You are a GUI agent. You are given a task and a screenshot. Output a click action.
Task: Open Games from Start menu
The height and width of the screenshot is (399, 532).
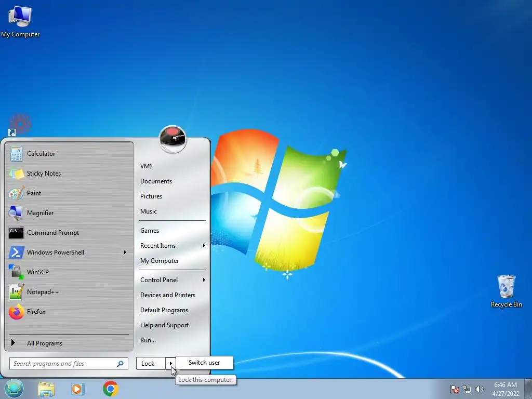coord(150,230)
